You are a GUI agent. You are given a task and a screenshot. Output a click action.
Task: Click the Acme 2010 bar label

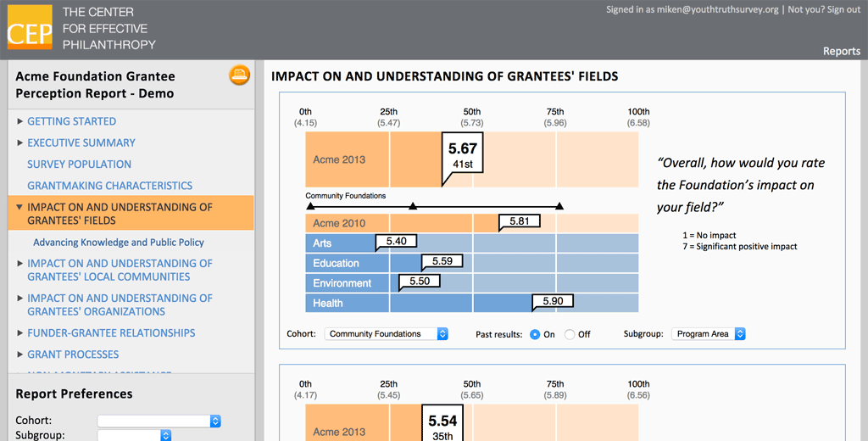(339, 223)
